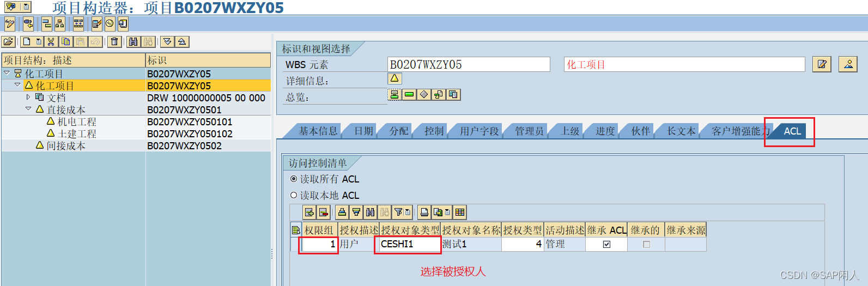
Task: Click the binoculars find icon in ACL toolbar
Action: coord(371,212)
